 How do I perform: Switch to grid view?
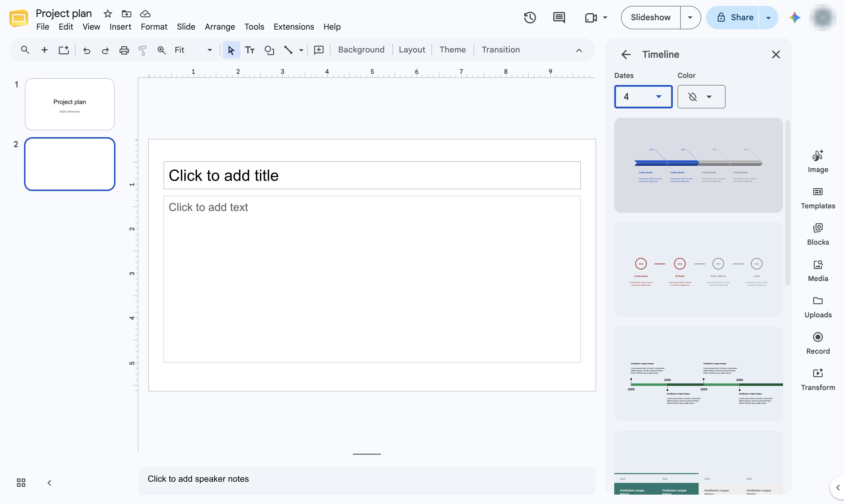(x=21, y=482)
